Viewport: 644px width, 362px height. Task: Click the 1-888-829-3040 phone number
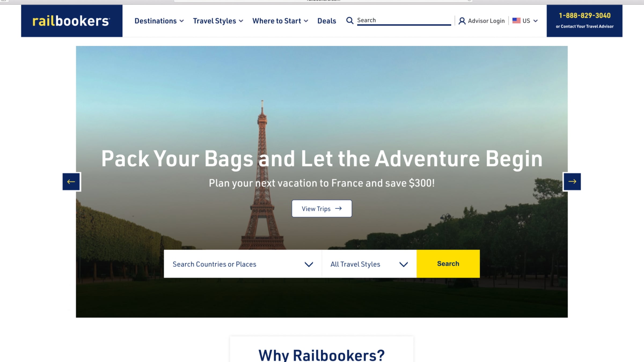(584, 16)
